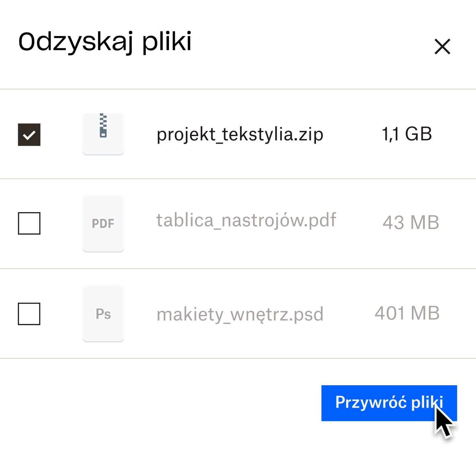This screenshot has width=476, height=449.
Task: Click the 401 MB size label
Action: 407,313
